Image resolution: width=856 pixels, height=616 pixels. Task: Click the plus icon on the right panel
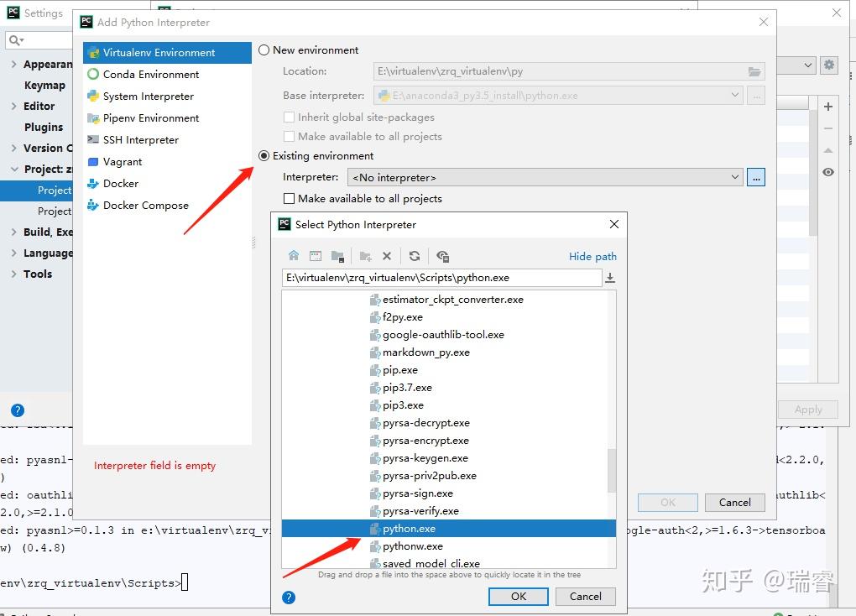tap(828, 107)
